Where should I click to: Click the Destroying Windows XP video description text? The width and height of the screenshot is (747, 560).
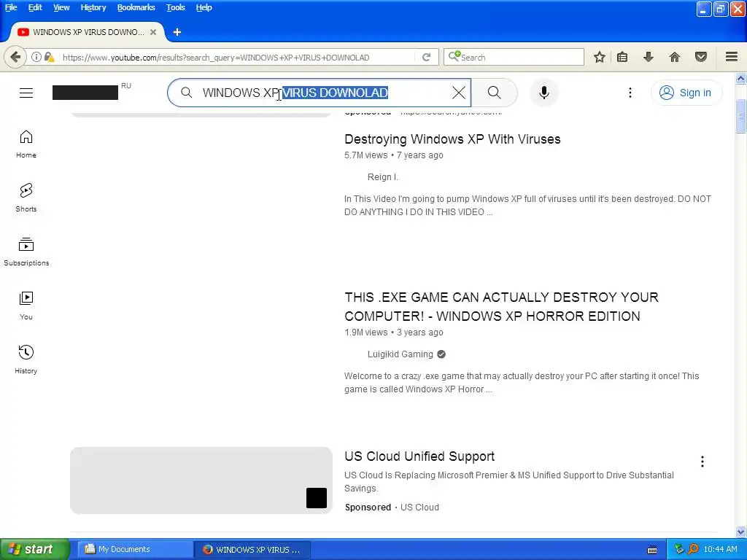click(x=527, y=205)
